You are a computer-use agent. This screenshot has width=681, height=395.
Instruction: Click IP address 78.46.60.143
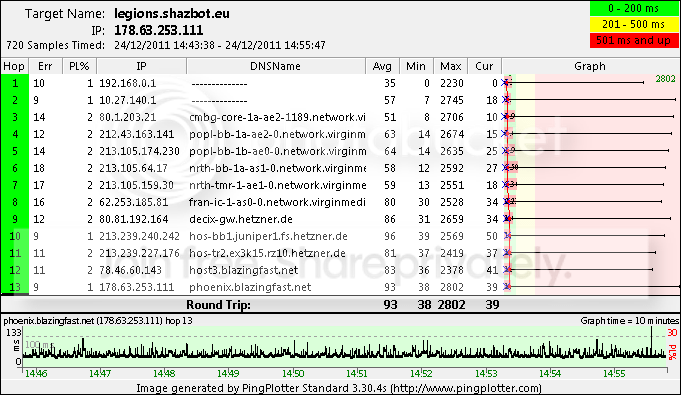[130, 270]
